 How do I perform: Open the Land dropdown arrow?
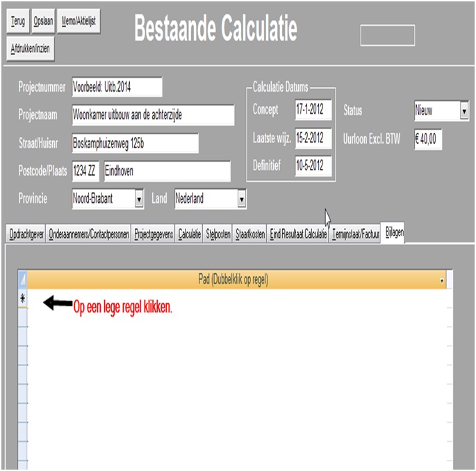pyautogui.click(x=241, y=199)
